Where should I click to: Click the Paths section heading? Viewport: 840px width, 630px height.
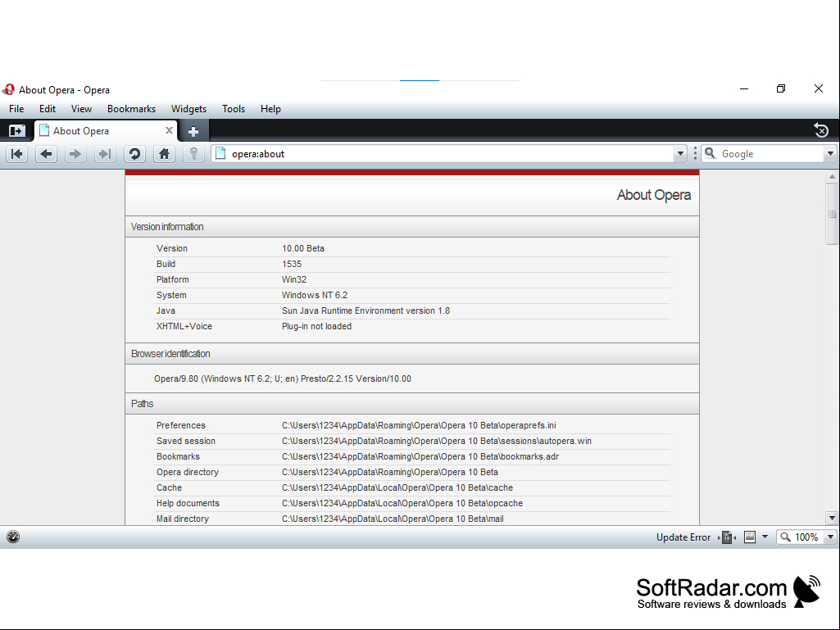point(142,404)
